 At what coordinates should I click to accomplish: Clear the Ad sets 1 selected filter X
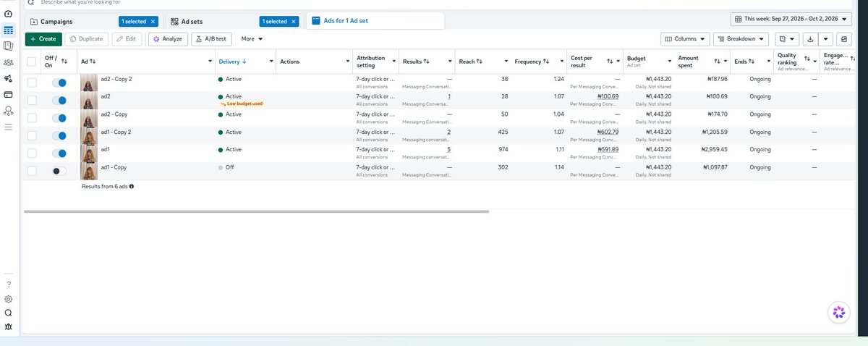click(x=294, y=22)
